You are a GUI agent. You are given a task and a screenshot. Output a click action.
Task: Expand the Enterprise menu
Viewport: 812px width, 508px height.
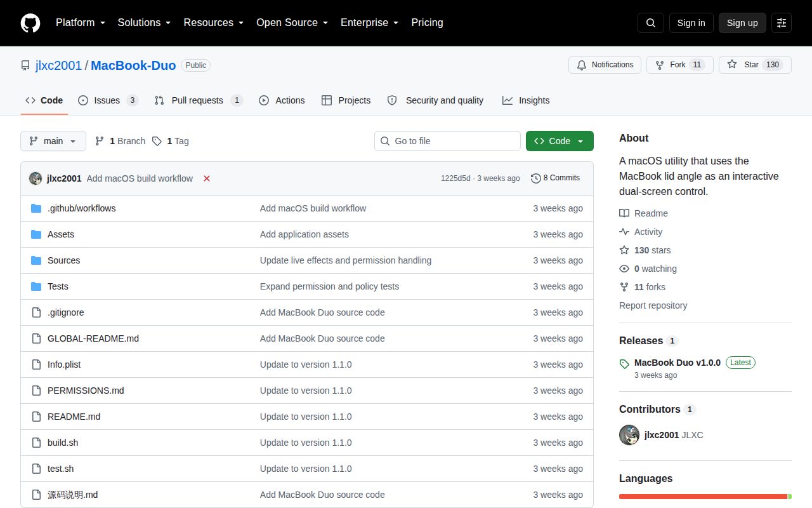[x=369, y=23]
